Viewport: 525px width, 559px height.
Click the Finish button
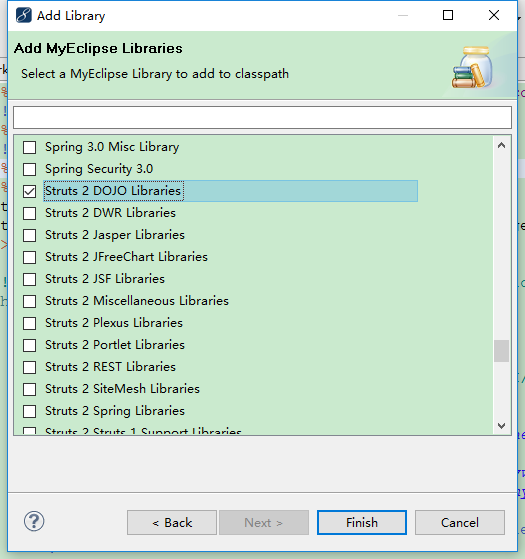tap(362, 523)
